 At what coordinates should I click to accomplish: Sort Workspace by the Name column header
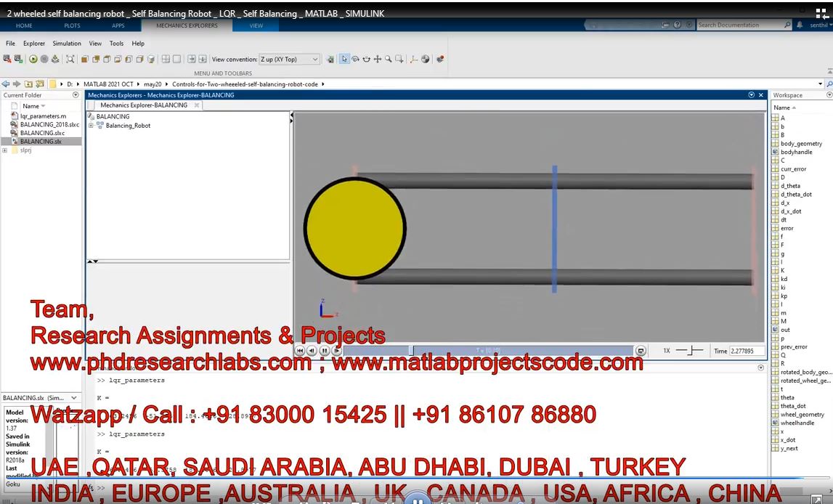click(781, 107)
